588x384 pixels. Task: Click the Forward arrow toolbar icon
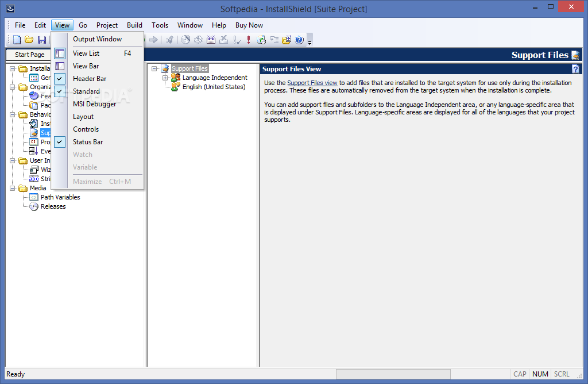coord(154,40)
